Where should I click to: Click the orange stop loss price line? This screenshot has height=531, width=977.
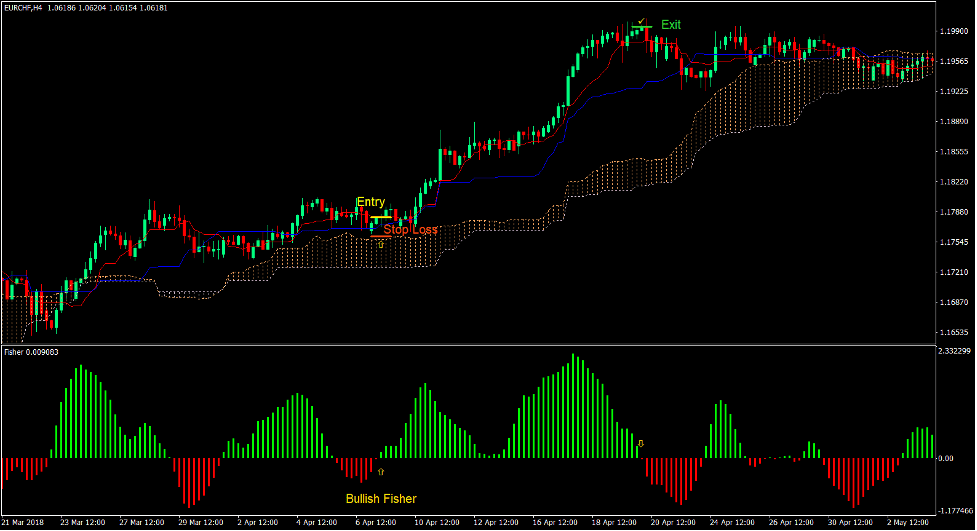pos(381,236)
